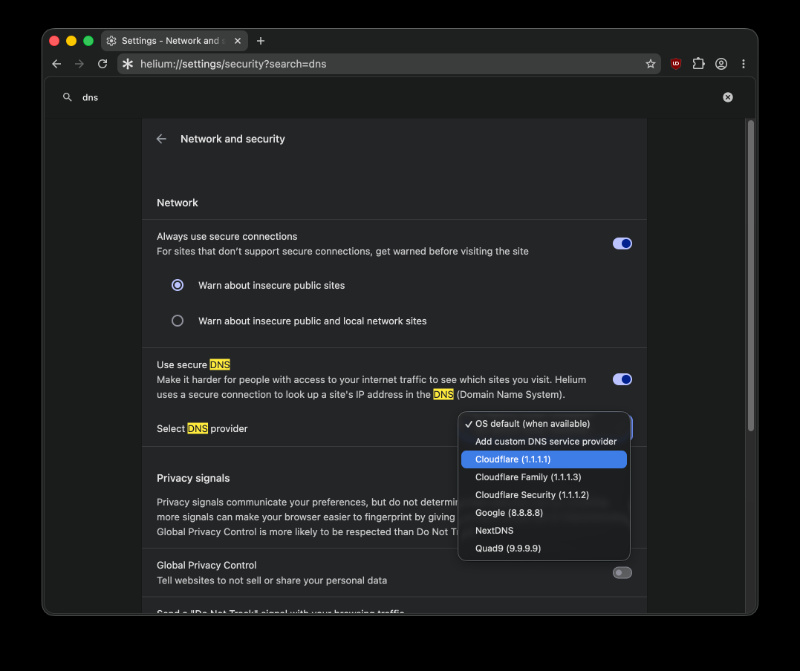Select Google (8.8.8.8) DNS provider
The image size is (800, 671).
coord(544,513)
